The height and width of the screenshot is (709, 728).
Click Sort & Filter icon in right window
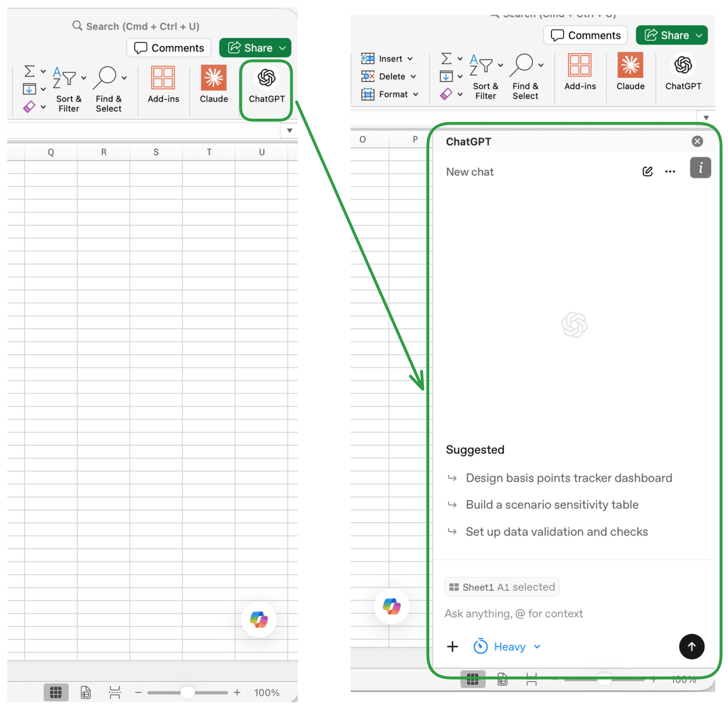click(x=481, y=65)
